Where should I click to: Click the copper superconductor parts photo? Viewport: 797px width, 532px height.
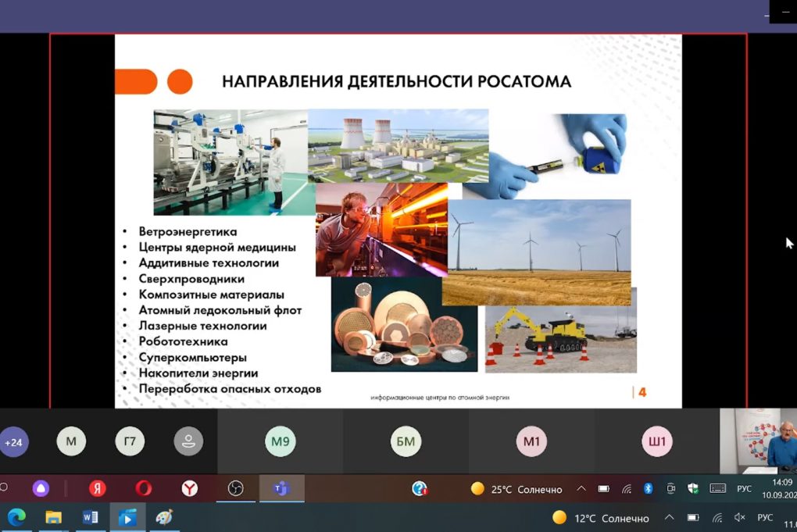click(x=404, y=325)
